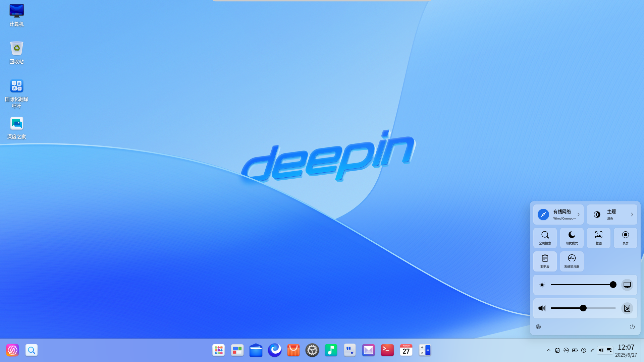Open the pink AI assistant icon in taskbar
644x362 pixels.
(12, 350)
